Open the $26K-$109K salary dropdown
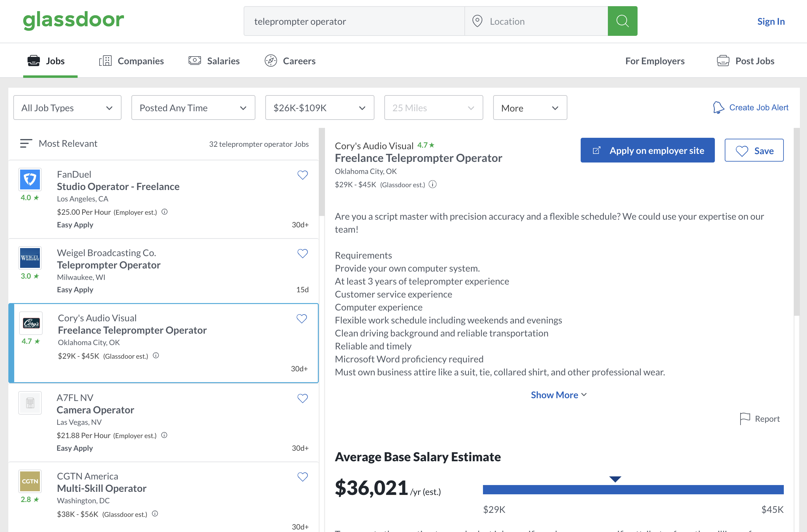This screenshot has height=532, width=807. [x=319, y=108]
